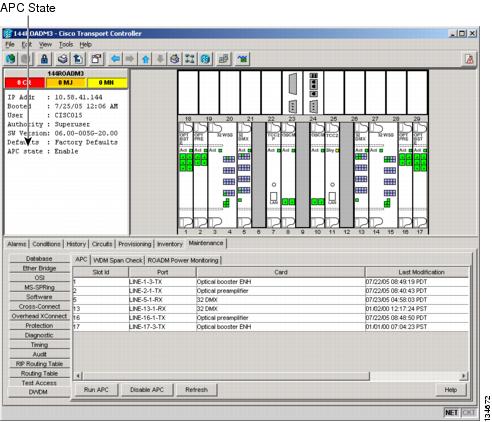The width and height of the screenshot is (492, 422).
Task: Open the Help menu
Action: [85, 44]
